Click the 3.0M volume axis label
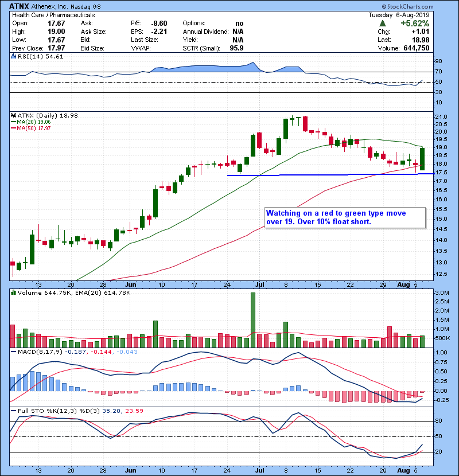The height and width of the screenshot is (476, 459). click(442, 293)
